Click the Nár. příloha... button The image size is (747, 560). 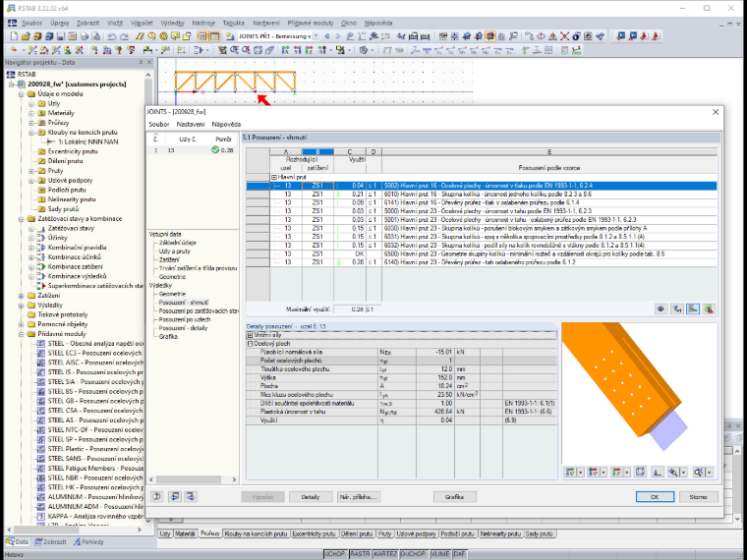pyautogui.click(x=358, y=497)
